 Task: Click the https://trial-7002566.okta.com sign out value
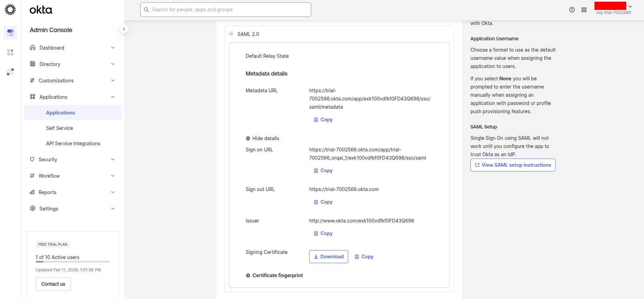(344, 189)
